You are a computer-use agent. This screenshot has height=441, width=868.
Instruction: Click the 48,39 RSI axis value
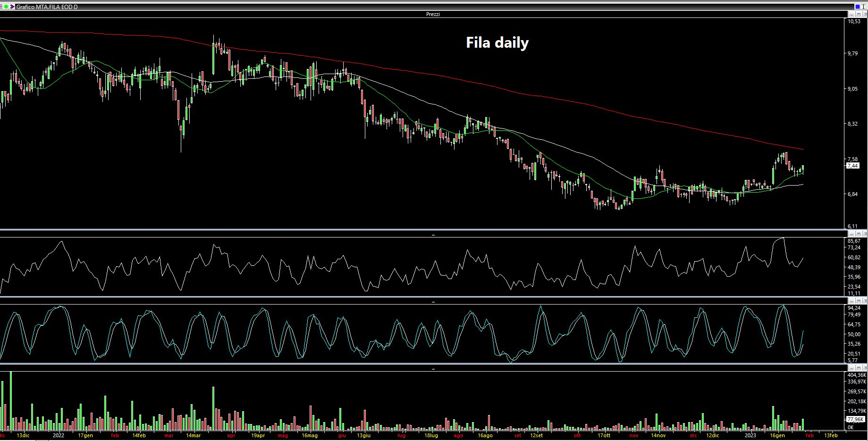[x=854, y=267]
